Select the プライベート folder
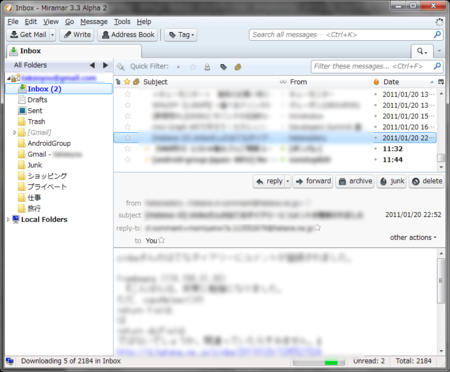 tap(47, 187)
